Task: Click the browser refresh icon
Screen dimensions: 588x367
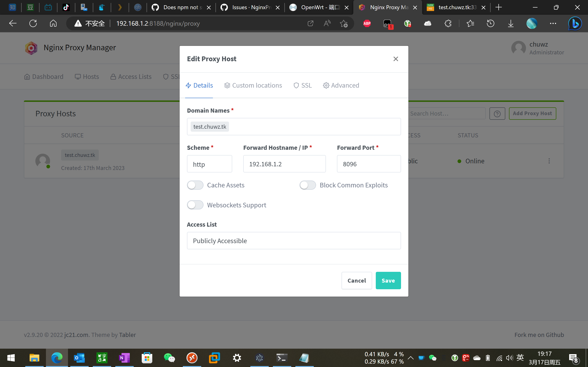Action: coord(33,23)
